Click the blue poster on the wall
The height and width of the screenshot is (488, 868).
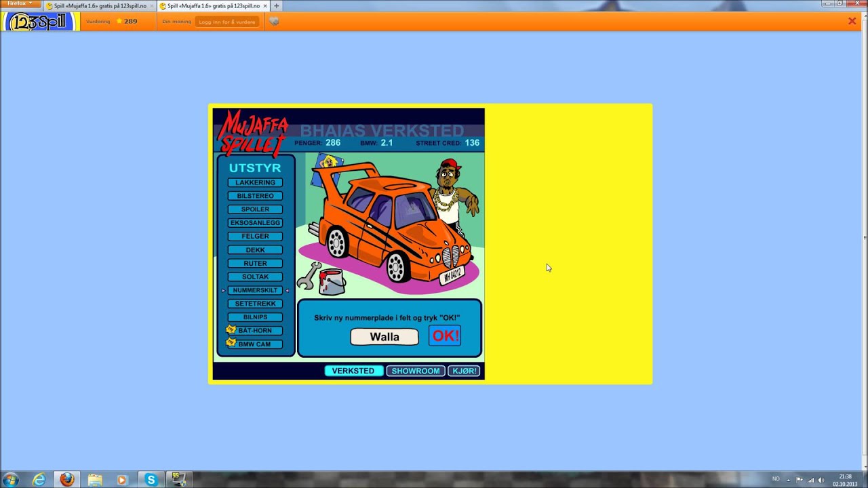[x=327, y=169]
